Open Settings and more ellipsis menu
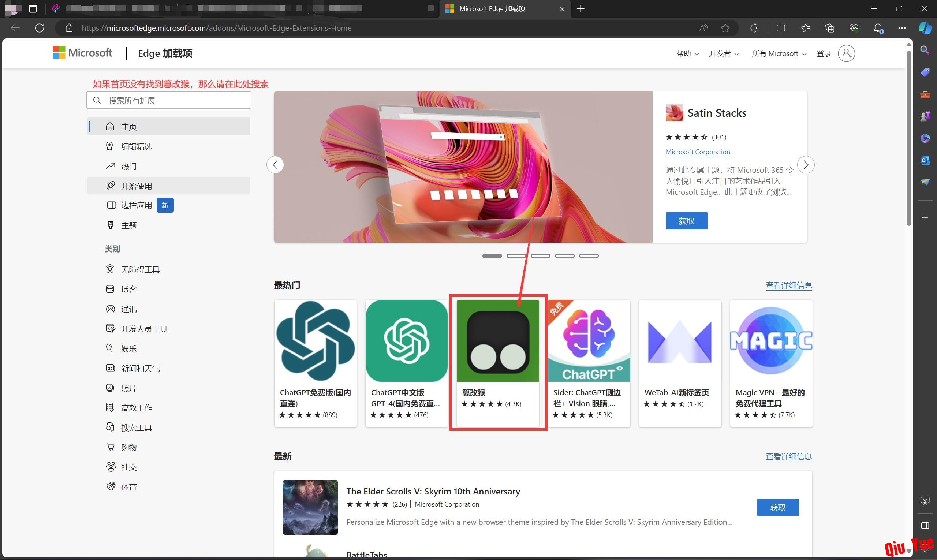937x560 pixels. [x=902, y=28]
